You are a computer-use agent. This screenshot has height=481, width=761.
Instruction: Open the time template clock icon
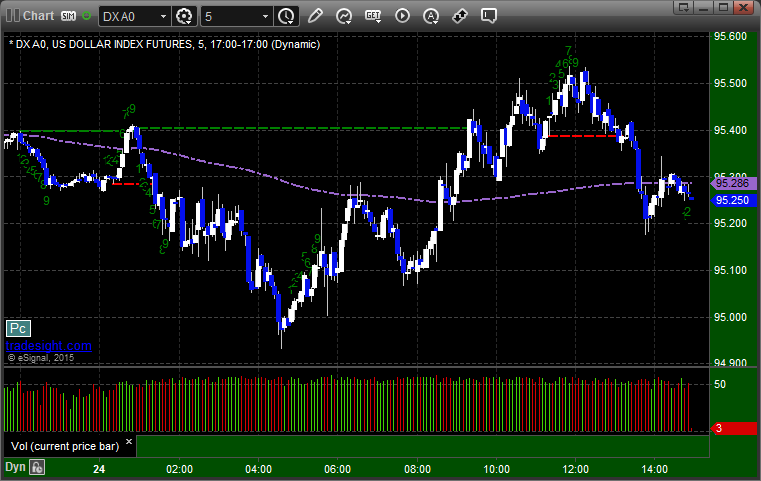tap(286, 17)
